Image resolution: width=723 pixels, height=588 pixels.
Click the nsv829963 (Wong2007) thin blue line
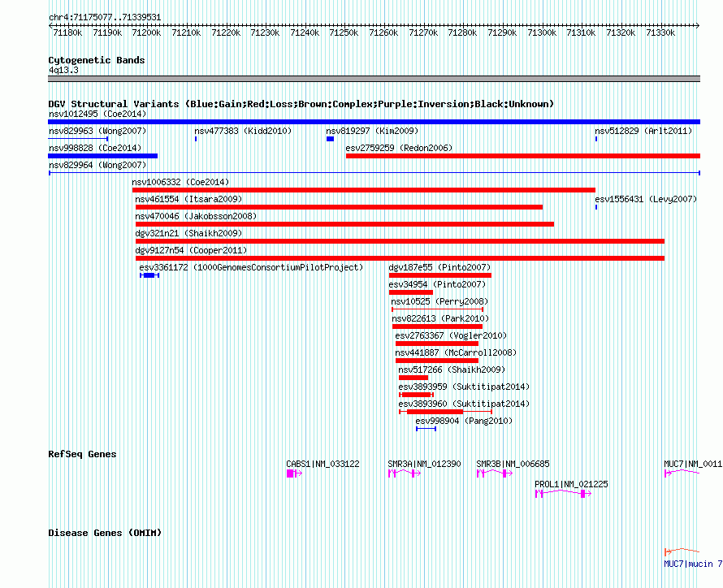[x=78, y=139]
